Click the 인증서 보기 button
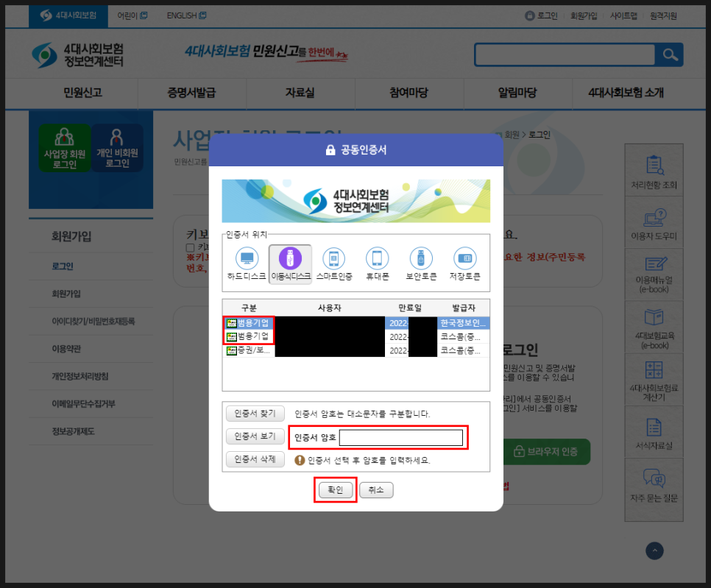 coord(255,436)
